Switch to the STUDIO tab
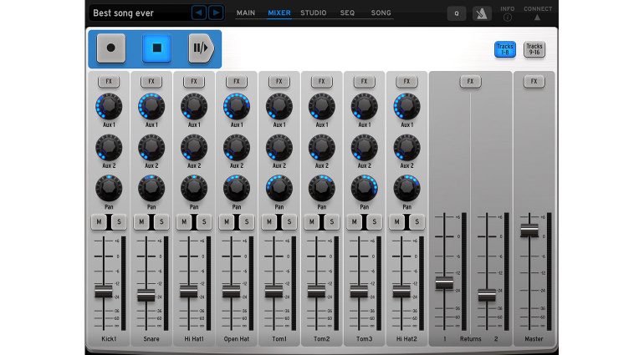644x355 pixels. point(314,13)
